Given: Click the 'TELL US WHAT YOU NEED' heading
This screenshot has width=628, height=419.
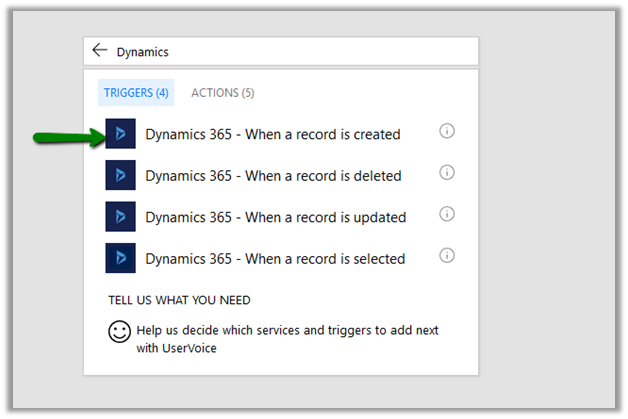Looking at the screenshot, I should coord(179,300).
